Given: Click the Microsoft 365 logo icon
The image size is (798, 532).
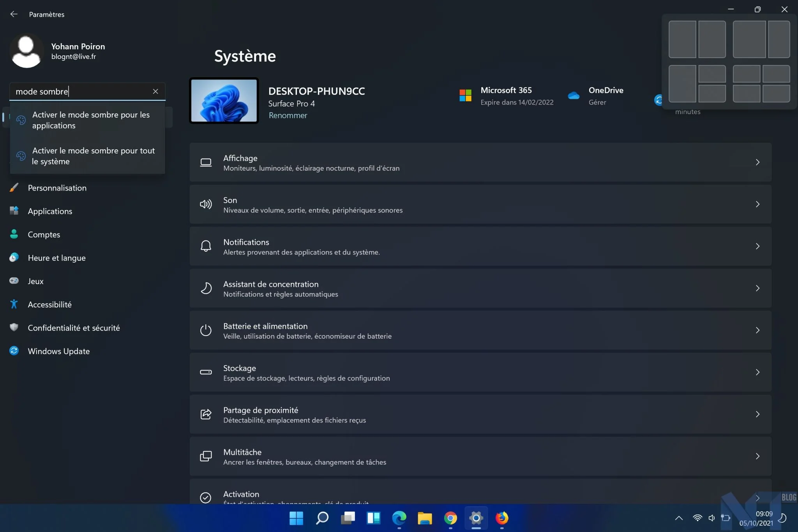Looking at the screenshot, I should click(x=465, y=95).
